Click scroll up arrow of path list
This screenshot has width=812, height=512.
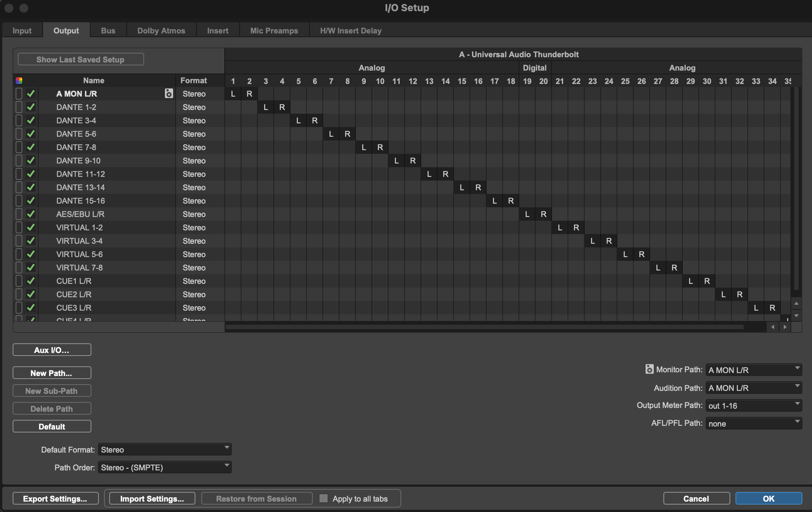(796, 304)
